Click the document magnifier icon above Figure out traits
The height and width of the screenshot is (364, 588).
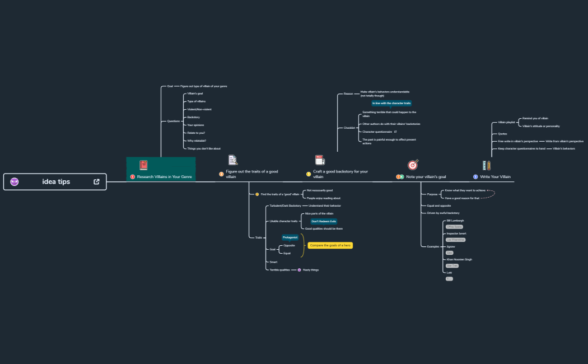233,160
